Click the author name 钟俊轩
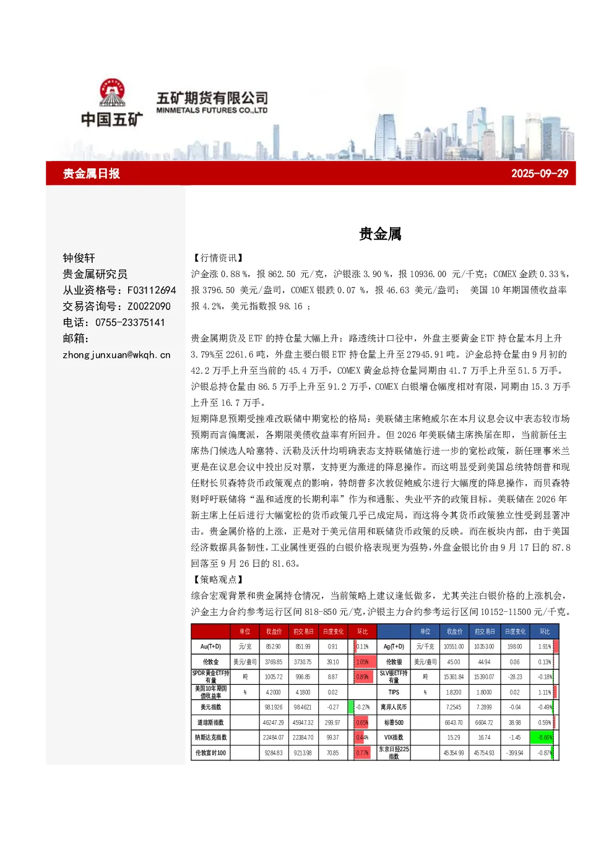The image size is (614, 868). click(x=79, y=258)
